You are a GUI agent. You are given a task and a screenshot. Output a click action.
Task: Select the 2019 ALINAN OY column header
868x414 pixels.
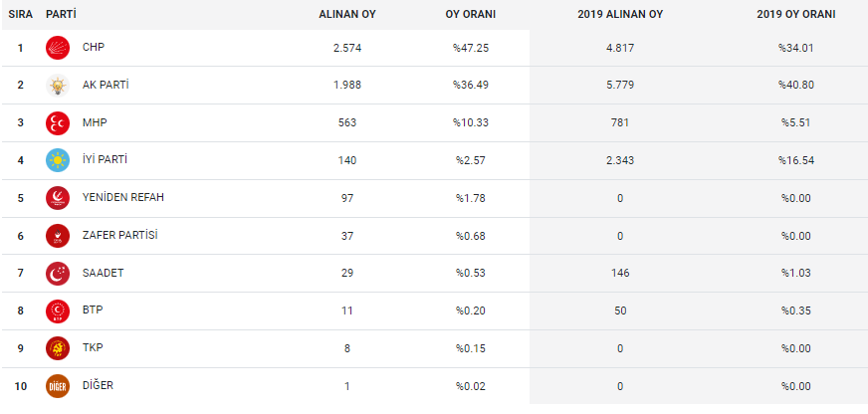point(620,15)
